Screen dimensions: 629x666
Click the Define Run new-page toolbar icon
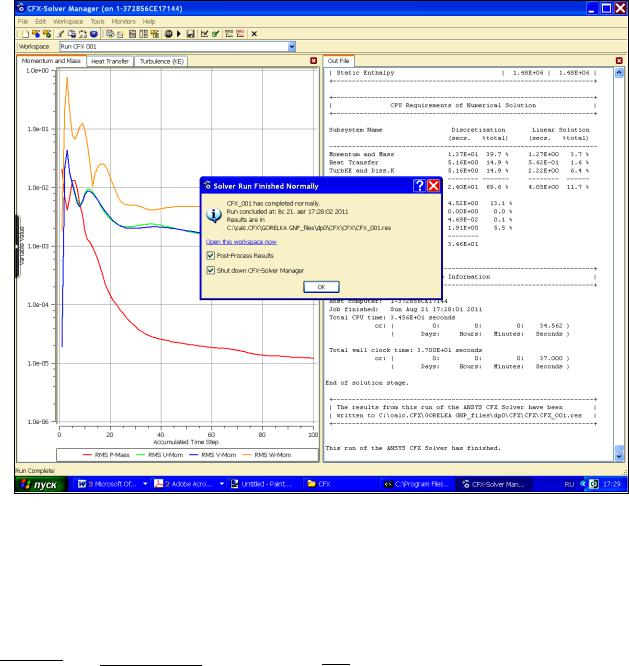click(25, 34)
